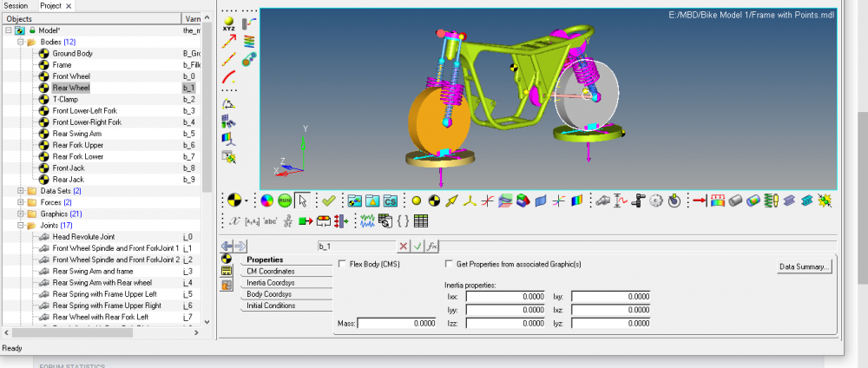Select the arrow cursor selection tool

302,200
